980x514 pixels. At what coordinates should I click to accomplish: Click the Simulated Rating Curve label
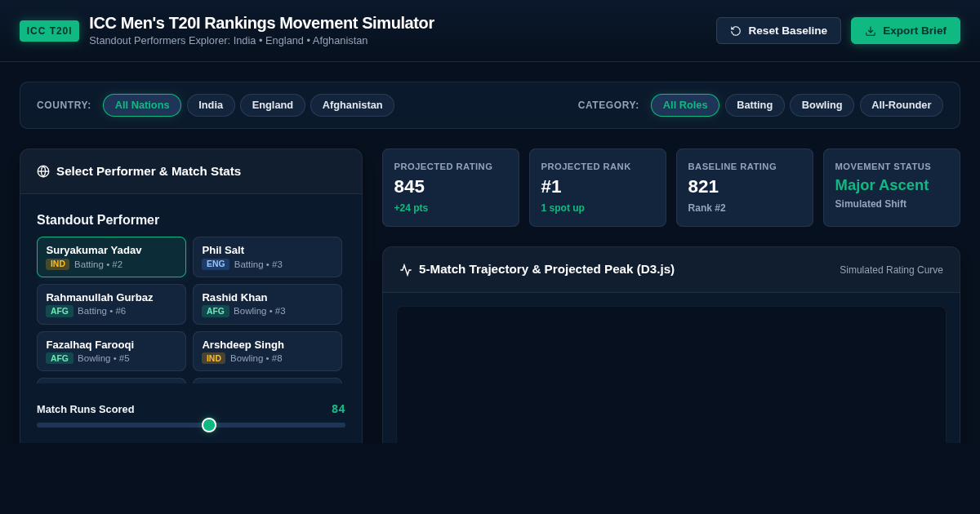tap(891, 270)
